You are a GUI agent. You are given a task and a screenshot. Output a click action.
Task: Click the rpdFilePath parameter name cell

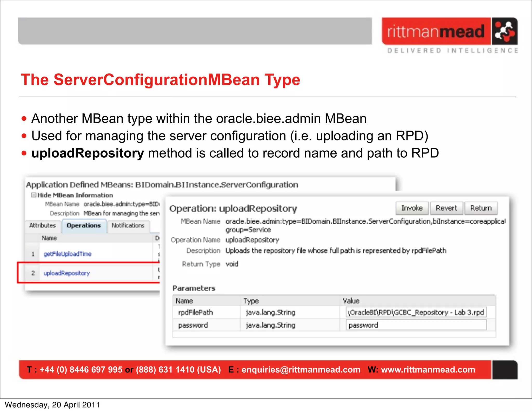coord(196,312)
